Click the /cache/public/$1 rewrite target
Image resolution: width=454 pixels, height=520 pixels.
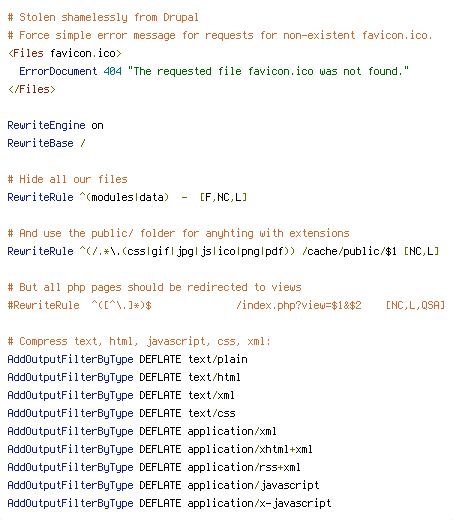point(349,251)
